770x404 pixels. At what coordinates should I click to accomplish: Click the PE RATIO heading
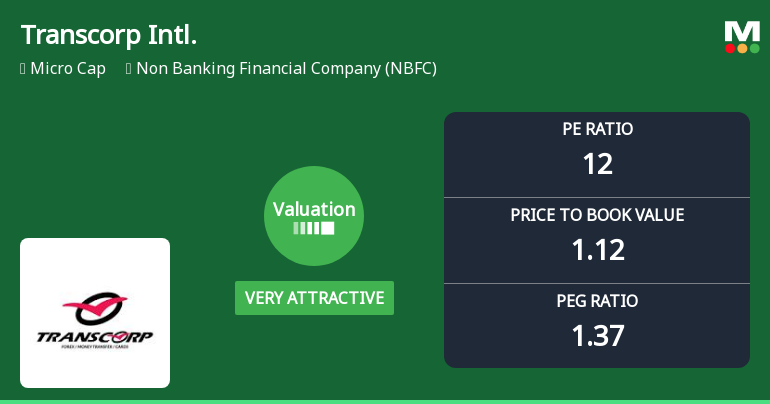597,129
